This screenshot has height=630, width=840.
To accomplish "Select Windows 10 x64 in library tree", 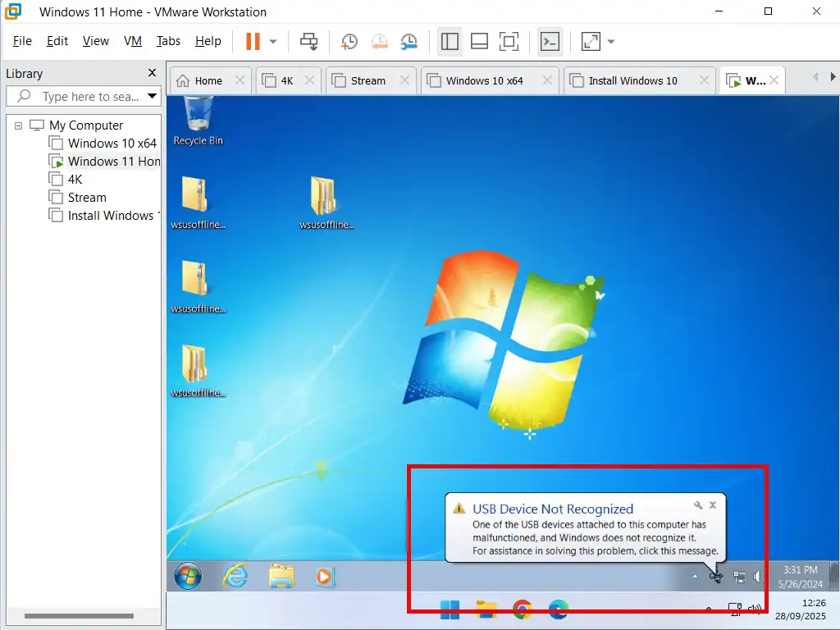I will point(103,143).
